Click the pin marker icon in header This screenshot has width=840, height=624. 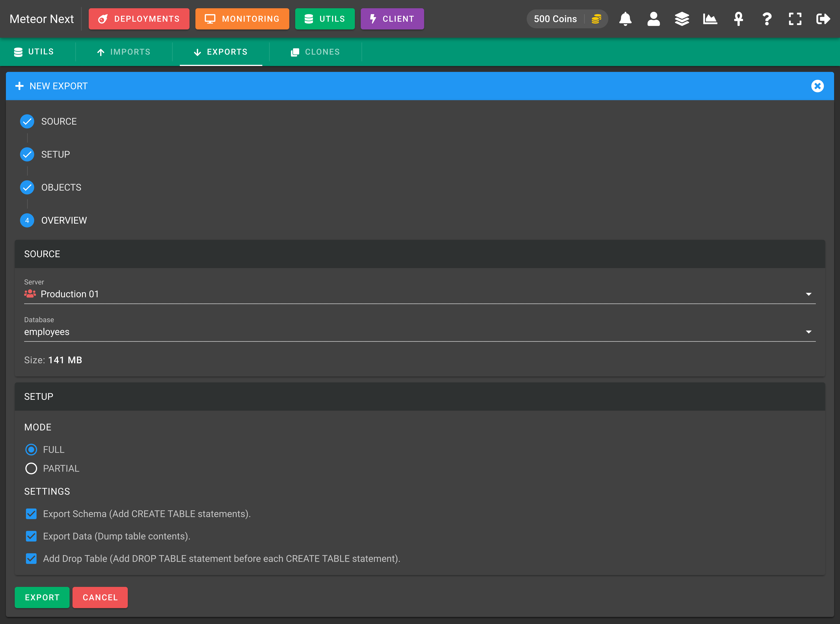(x=738, y=19)
